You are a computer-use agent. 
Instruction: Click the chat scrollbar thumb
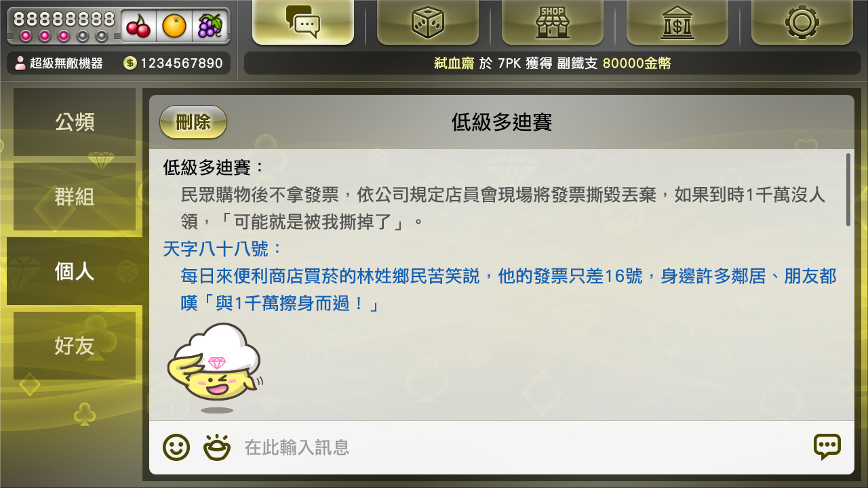[848, 190]
